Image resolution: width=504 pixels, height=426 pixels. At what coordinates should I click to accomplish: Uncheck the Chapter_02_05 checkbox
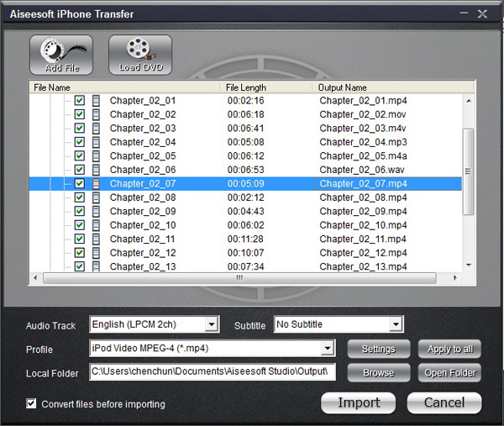[80, 155]
